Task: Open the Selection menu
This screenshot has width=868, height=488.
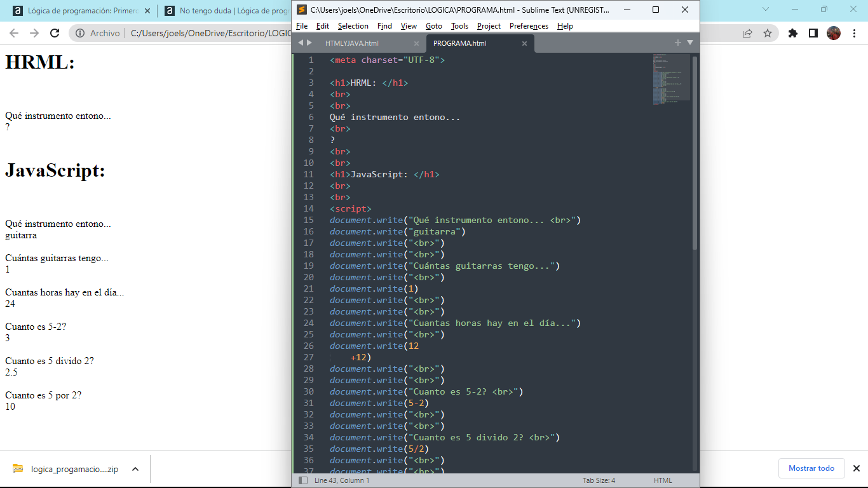Action: pyautogui.click(x=353, y=26)
